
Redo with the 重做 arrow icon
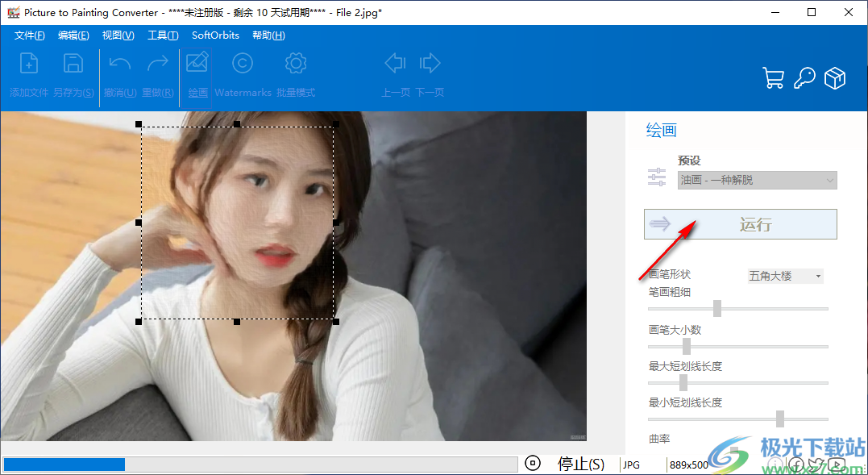pos(158,64)
